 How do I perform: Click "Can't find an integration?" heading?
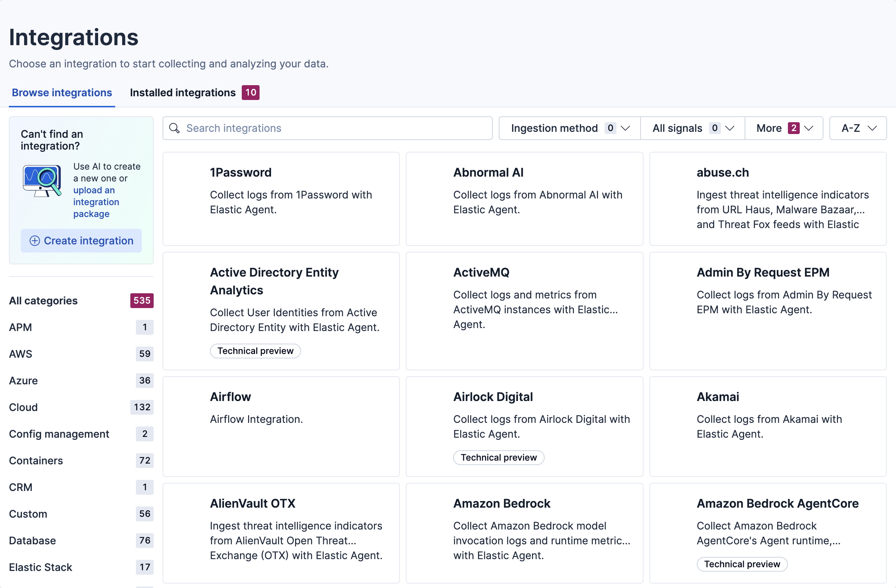[x=52, y=140]
